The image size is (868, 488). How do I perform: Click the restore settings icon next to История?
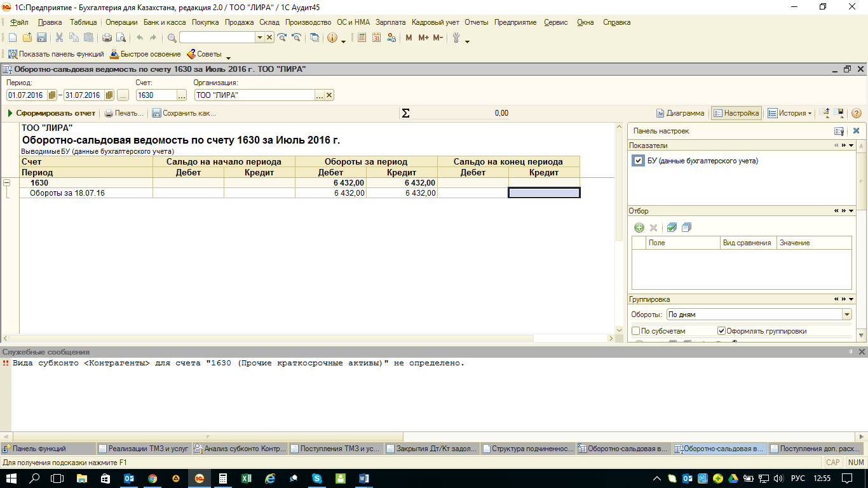pyautogui.click(x=825, y=113)
